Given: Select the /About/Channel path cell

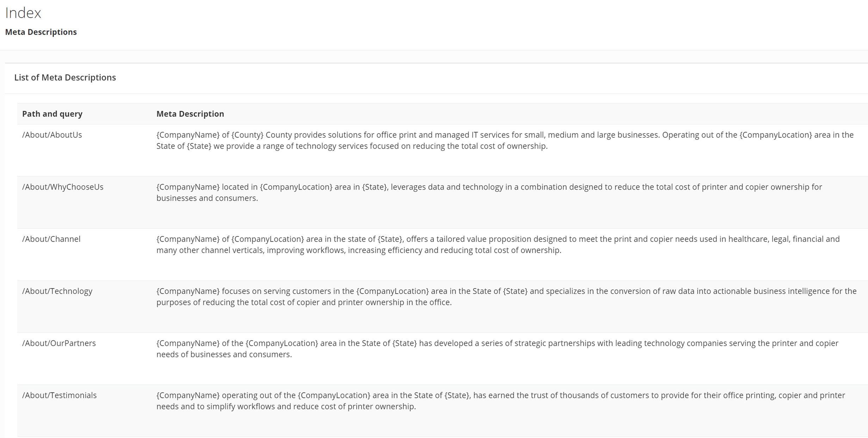Looking at the screenshot, I should pyautogui.click(x=51, y=239).
